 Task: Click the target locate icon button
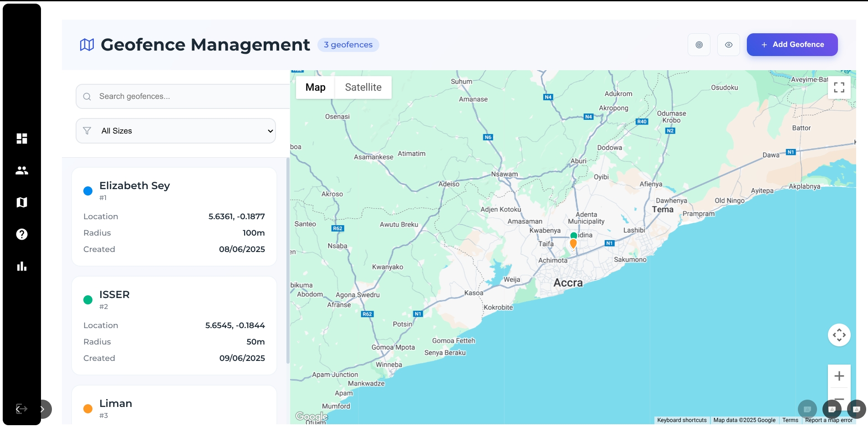pos(699,45)
